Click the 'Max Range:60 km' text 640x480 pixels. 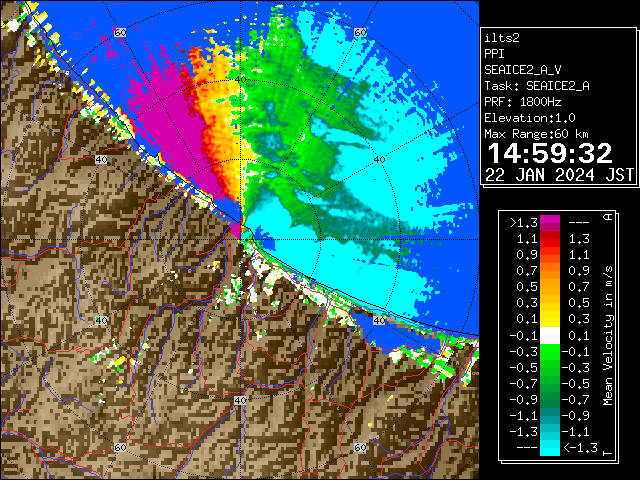[536, 134]
